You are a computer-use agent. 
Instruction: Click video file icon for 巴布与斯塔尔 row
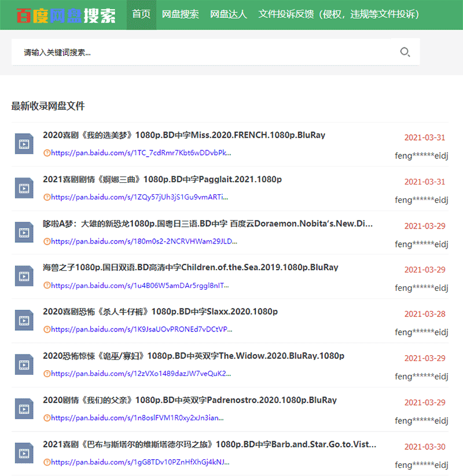click(x=24, y=453)
